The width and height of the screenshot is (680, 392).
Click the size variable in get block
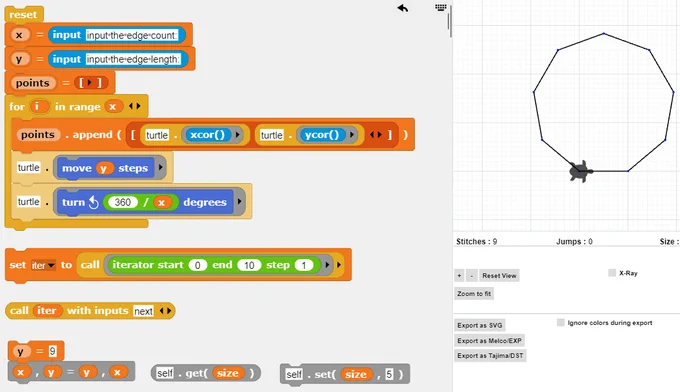[x=227, y=373]
